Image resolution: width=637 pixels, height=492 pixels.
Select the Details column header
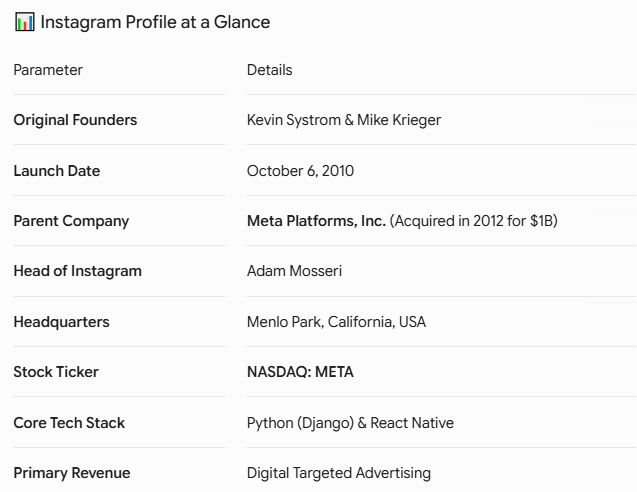point(269,70)
